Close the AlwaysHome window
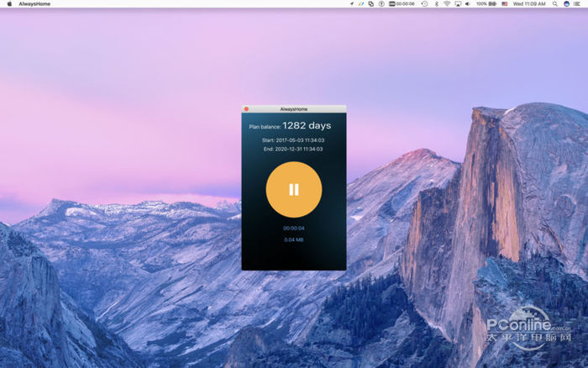 pos(246,109)
